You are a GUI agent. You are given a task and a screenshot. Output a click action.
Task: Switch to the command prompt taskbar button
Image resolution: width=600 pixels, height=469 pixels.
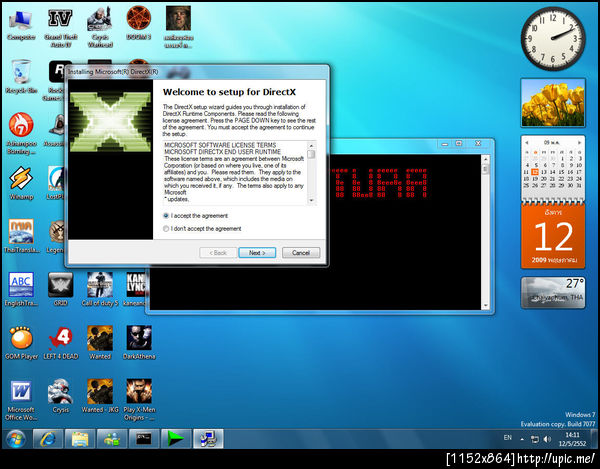tap(144, 439)
